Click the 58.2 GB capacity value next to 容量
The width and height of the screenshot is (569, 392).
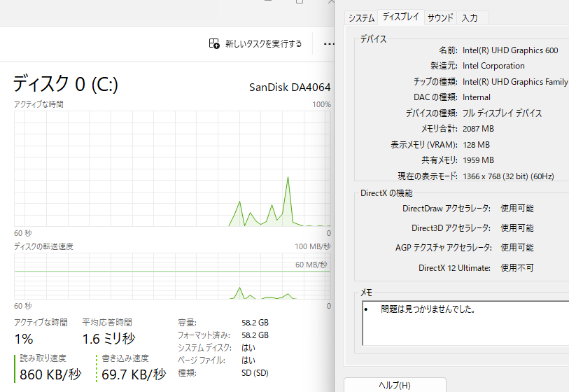click(255, 323)
